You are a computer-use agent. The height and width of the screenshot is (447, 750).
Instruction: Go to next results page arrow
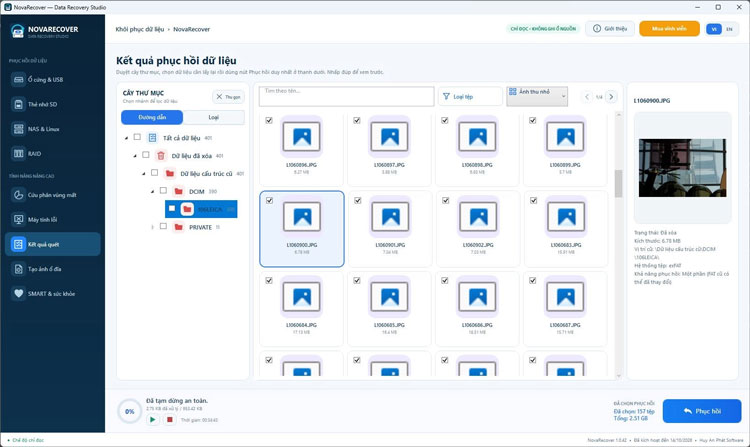click(x=611, y=97)
